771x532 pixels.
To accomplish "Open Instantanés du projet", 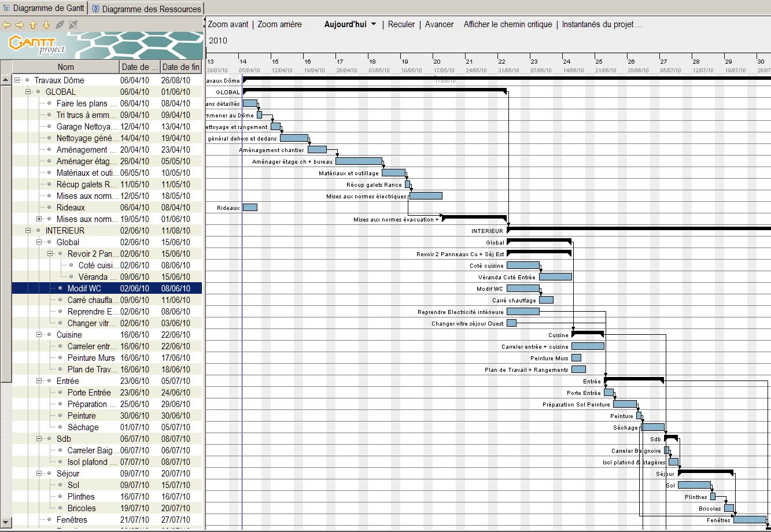I will 602,24.
